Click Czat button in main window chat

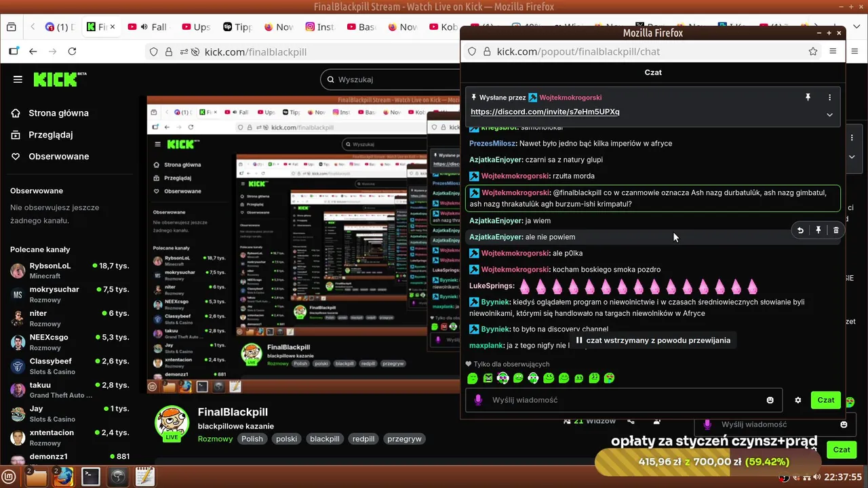point(841,449)
